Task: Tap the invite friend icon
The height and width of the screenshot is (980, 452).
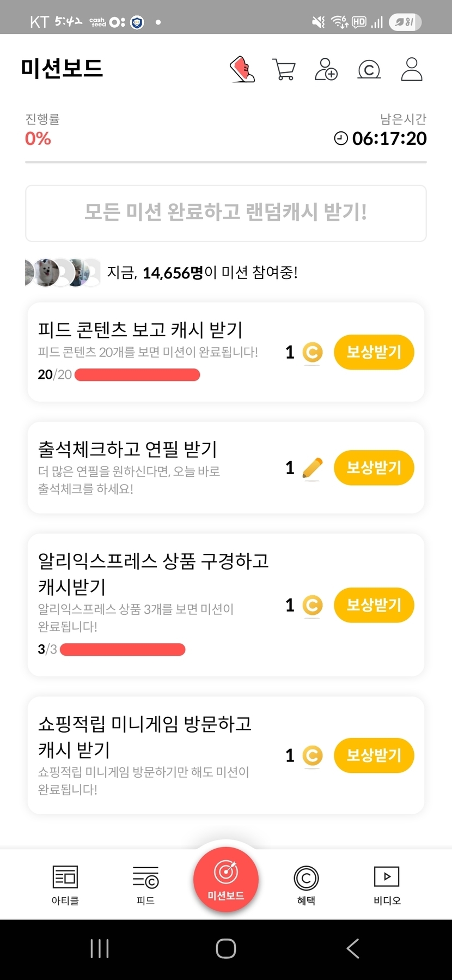Action: (x=326, y=69)
